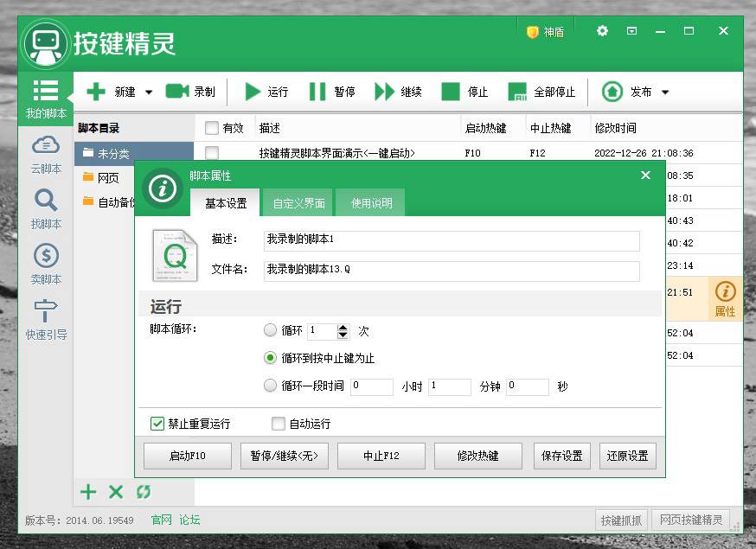Click the 修改热键 button
This screenshot has height=549, width=756.
(478, 456)
